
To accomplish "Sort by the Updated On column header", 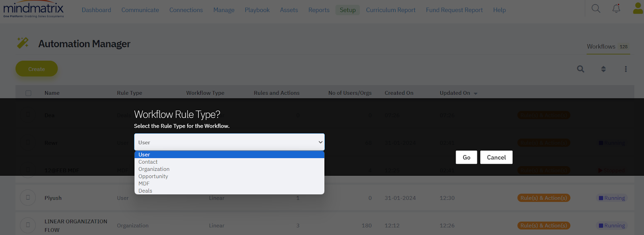I will click(455, 93).
